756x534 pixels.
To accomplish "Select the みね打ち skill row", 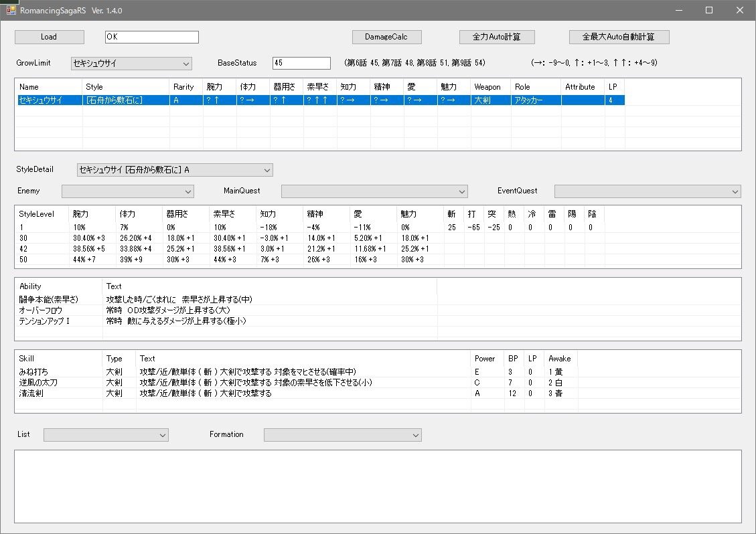I will [297, 371].
